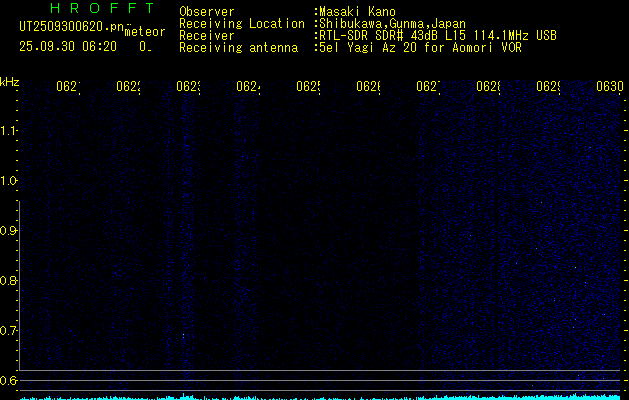The image size is (629, 400).
Task: Click the 'Receiving Location' label
Action: click(x=242, y=24)
